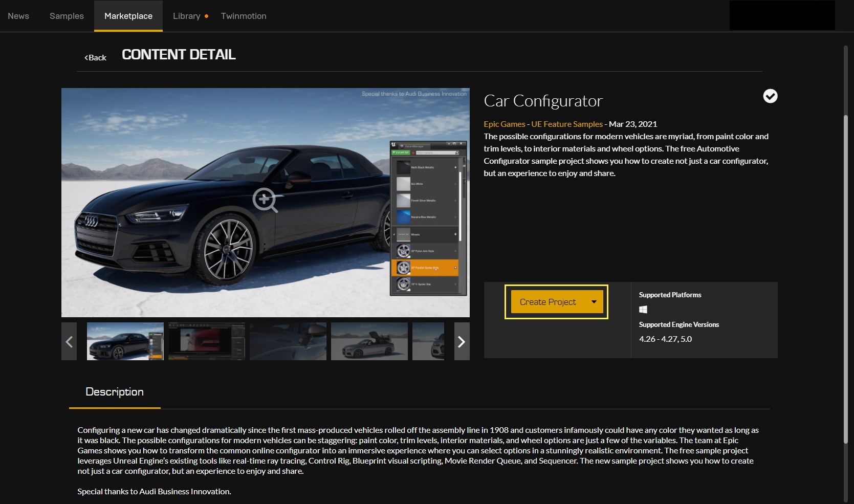The image size is (854, 504).
Task: Open the UE Feature Samples category link
Action: pyautogui.click(x=567, y=124)
